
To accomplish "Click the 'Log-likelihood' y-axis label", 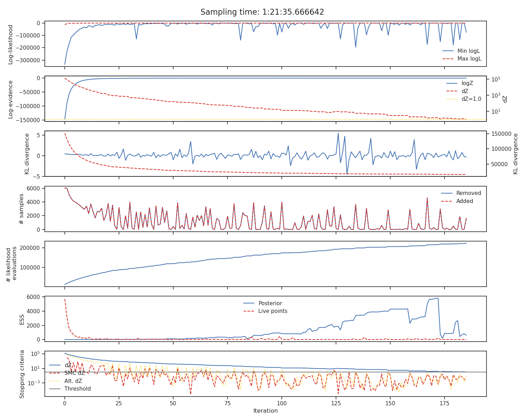I will click(10, 44).
